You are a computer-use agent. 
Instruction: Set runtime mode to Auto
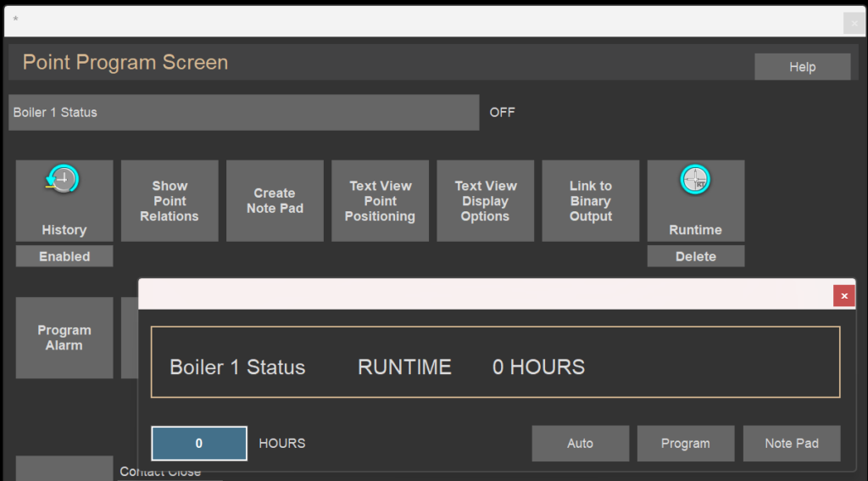580,444
